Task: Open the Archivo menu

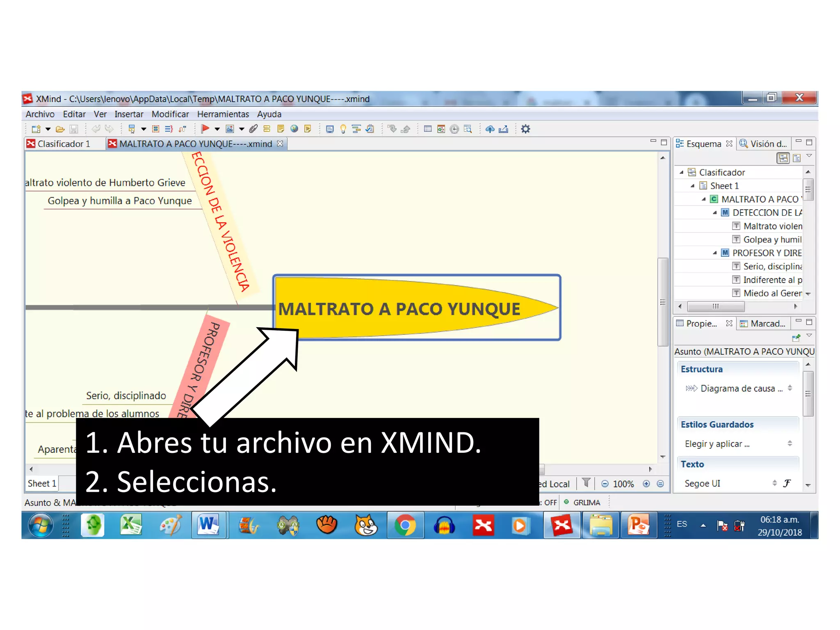Action: [x=40, y=114]
